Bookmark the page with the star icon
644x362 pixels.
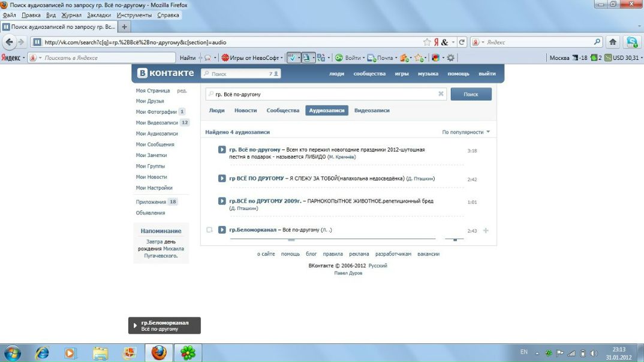pos(427,42)
